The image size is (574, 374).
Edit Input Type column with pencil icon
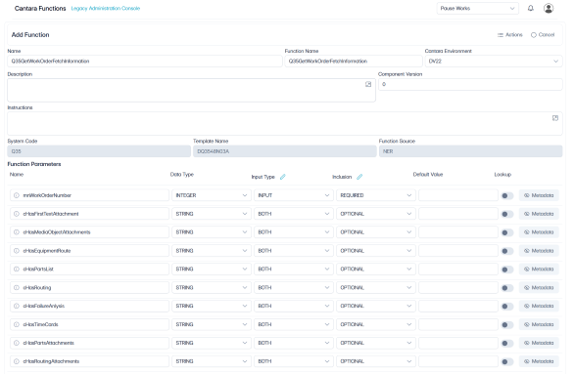click(283, 177)
